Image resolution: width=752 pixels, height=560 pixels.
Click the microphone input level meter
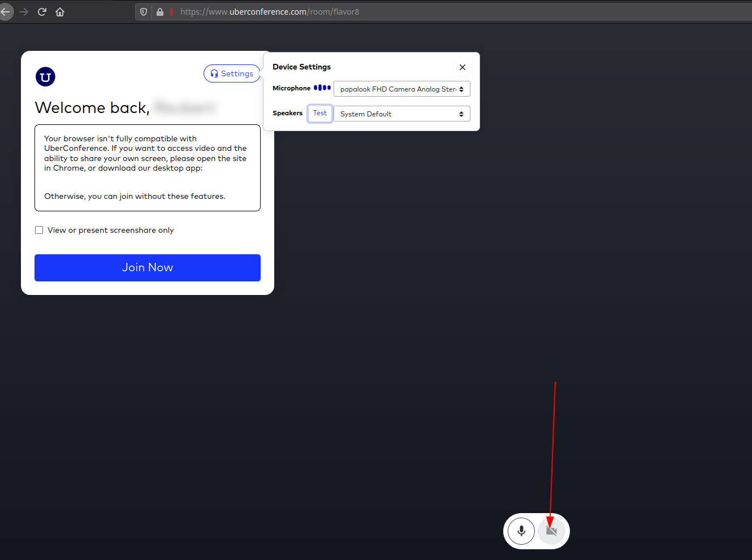click(322, 88)
